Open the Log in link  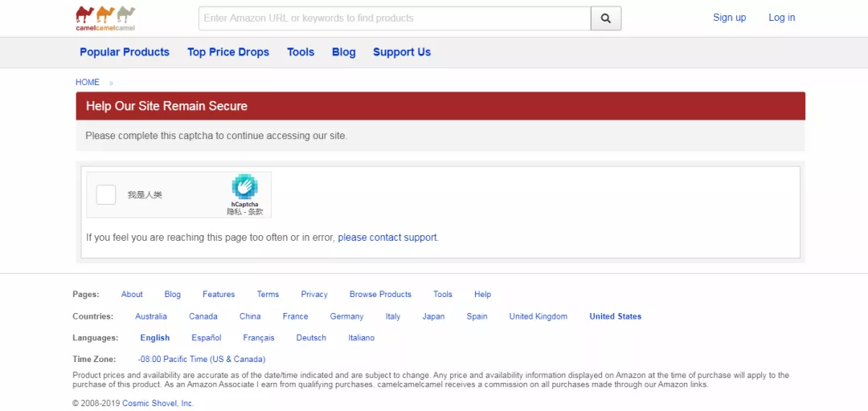tap(782, 18)
